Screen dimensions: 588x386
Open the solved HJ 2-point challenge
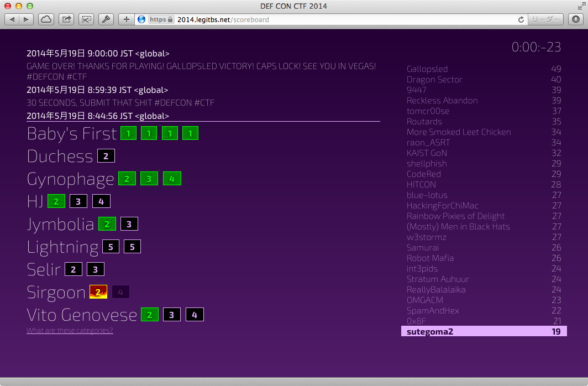point(56,201)
